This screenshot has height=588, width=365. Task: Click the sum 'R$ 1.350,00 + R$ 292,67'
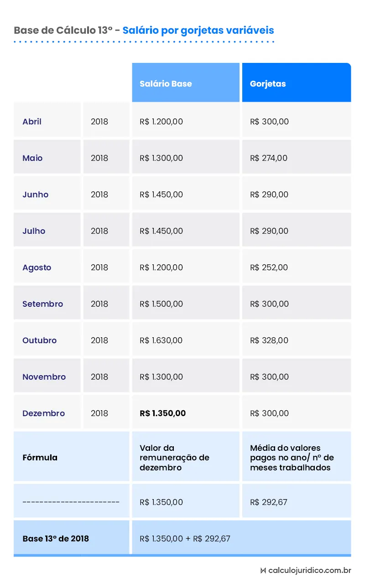(x=185, y=539)
